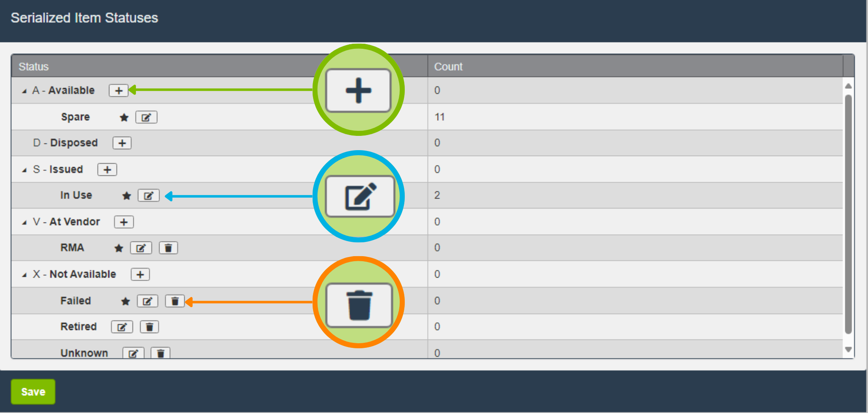The width and height of the screenshot is (868, 416).
Task: Delete the Unknown status
Action: click(160, 353)
